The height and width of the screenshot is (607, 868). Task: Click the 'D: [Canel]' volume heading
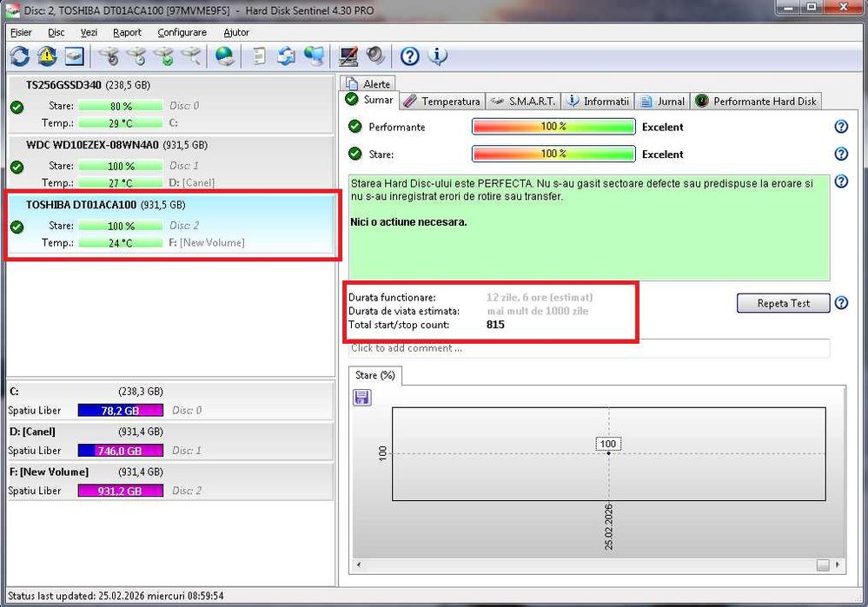pyautogui.click(x=32, y=432)
